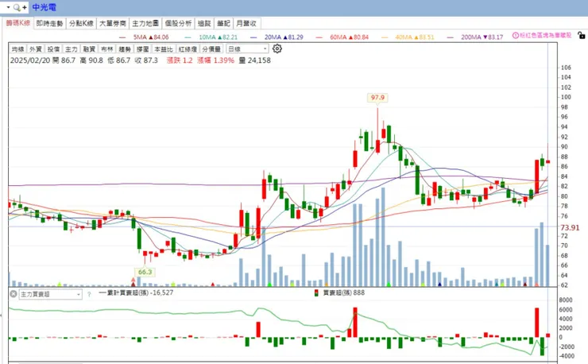This screenshot has height=364, width=588.
Task: Open chart settings gear icon
Action: (x=277, y=48)
